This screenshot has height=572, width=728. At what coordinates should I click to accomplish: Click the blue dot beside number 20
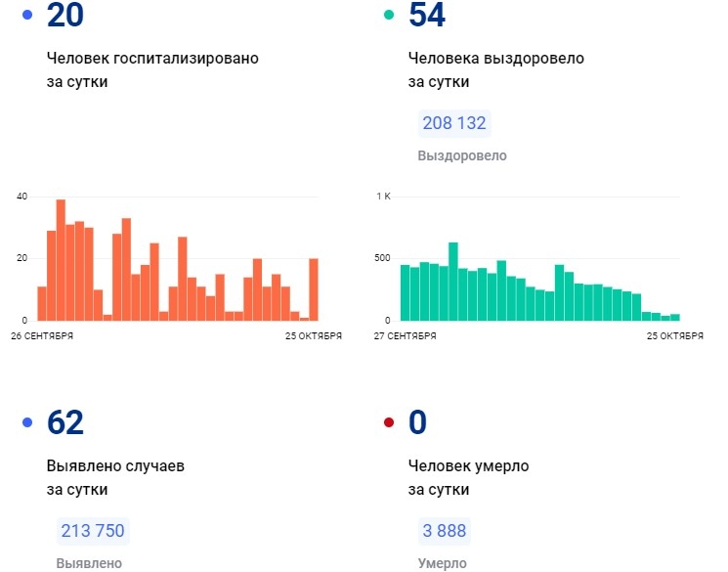coord(26,16)
